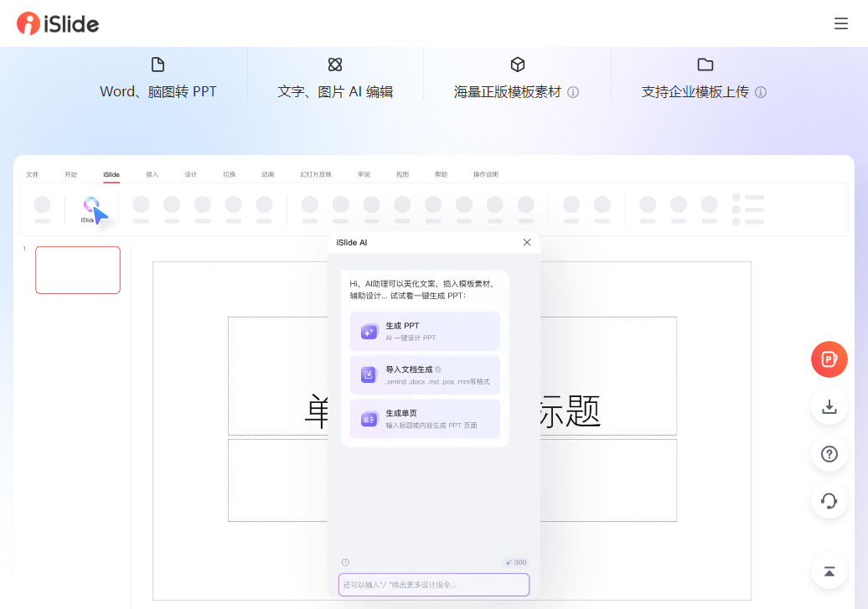Click info icon next to 导入文档生成
Image resolution: width=868 pixels, height=609 pixels.
tap(438, 369)
